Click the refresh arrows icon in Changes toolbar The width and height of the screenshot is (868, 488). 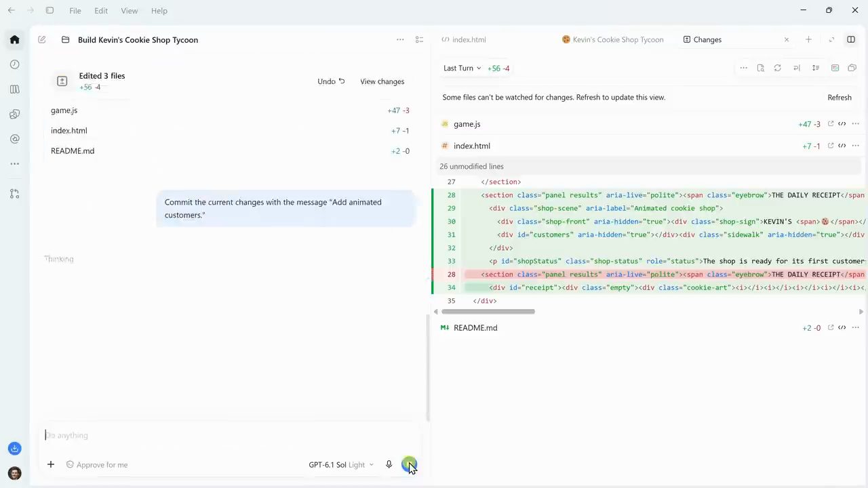pos(778,68)
